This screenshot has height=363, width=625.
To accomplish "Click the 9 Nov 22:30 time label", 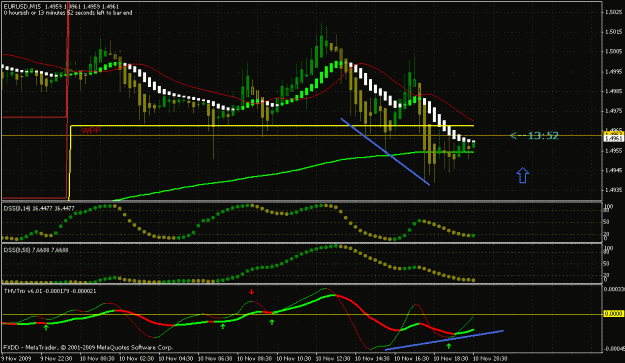I will (x=56, y=359).
